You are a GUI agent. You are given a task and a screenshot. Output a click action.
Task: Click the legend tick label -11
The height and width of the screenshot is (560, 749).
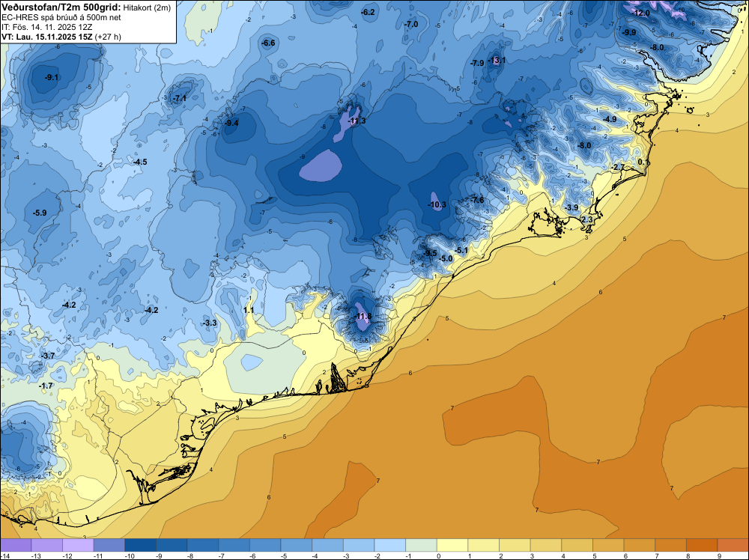click(98, 556)
